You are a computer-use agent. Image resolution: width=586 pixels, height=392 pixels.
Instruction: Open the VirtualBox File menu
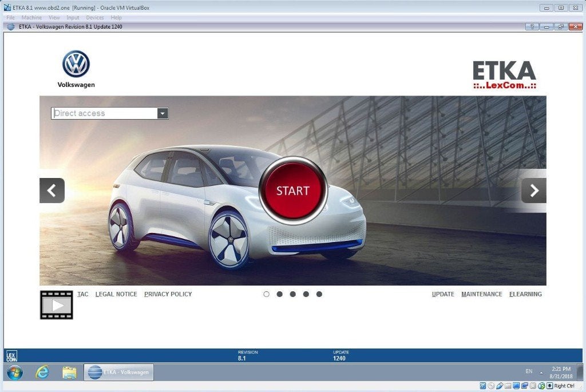10,18
